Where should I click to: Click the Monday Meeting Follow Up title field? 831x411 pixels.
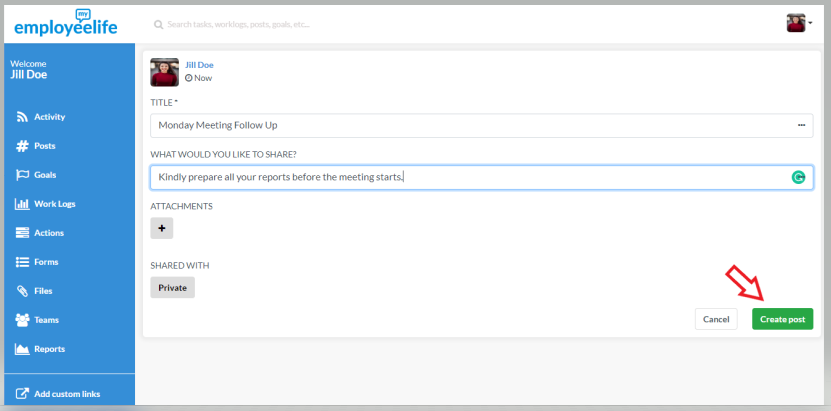[x=481, y=126]
